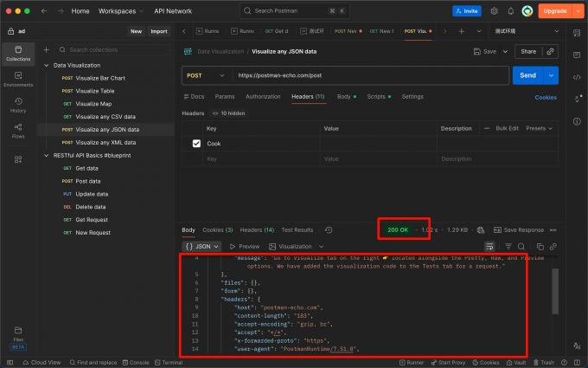Open the Files BETA panel
Screen dimensions: 588x368
(18, 339)
